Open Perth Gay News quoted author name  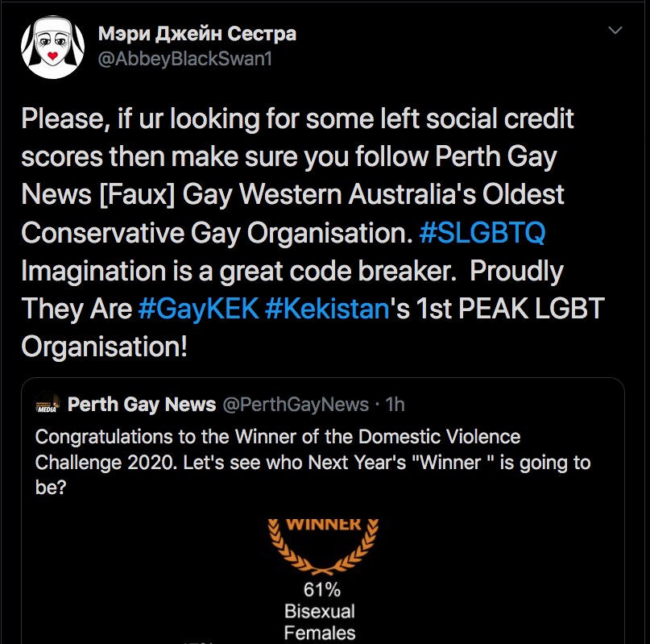point(142,405)
